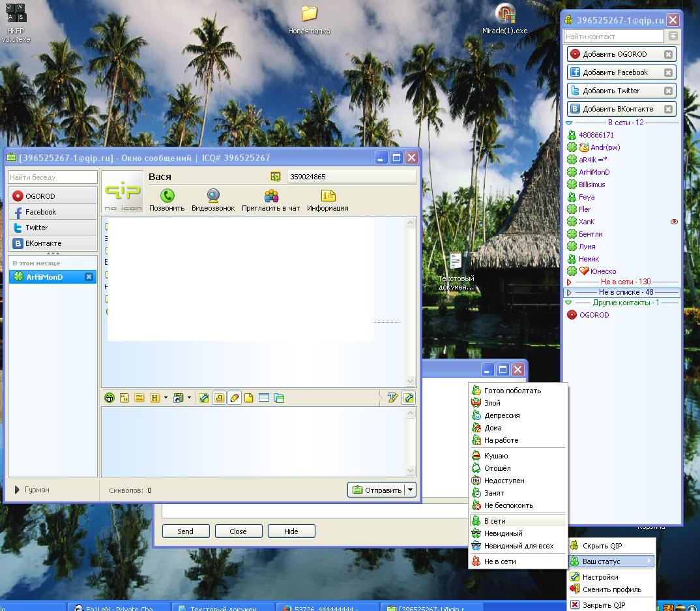The height and width of the screenshot is (611, 700).
Task: Click Добавить Facebook button
Action: click(x=621, y=72)
